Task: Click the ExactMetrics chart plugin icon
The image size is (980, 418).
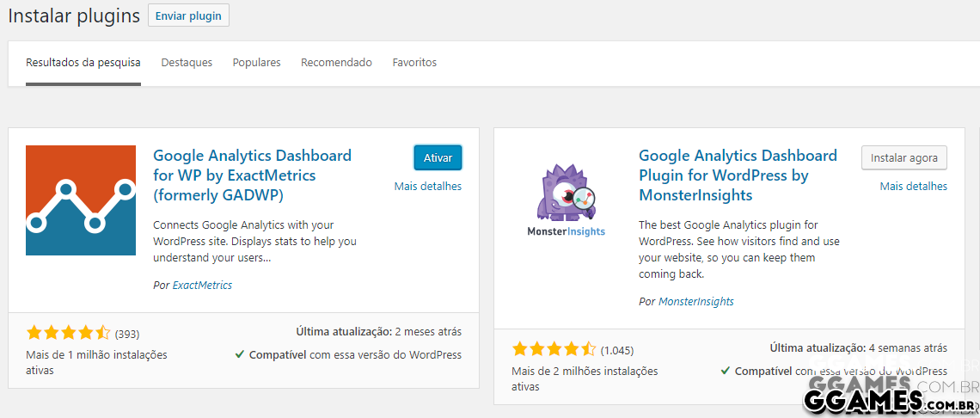Action: coord(81,200)
